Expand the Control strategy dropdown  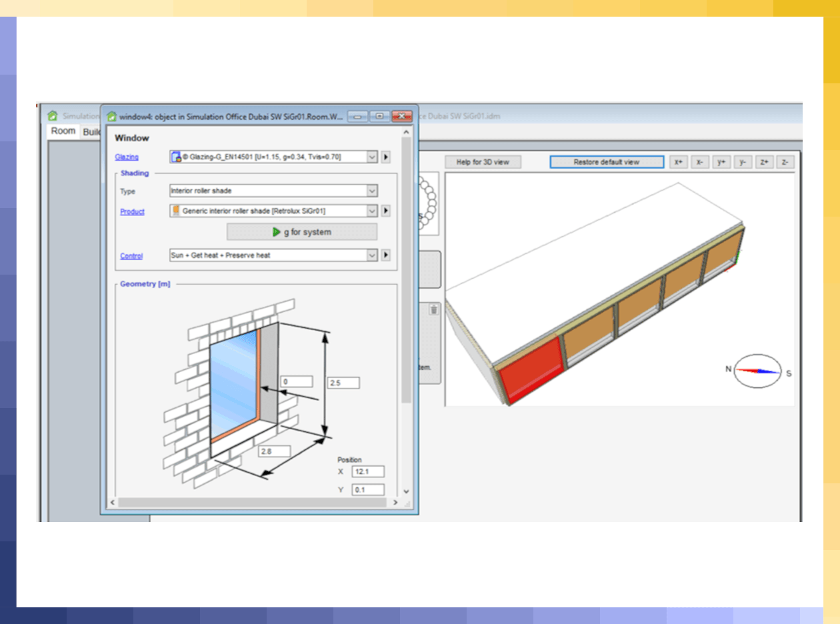click(372, 255)
